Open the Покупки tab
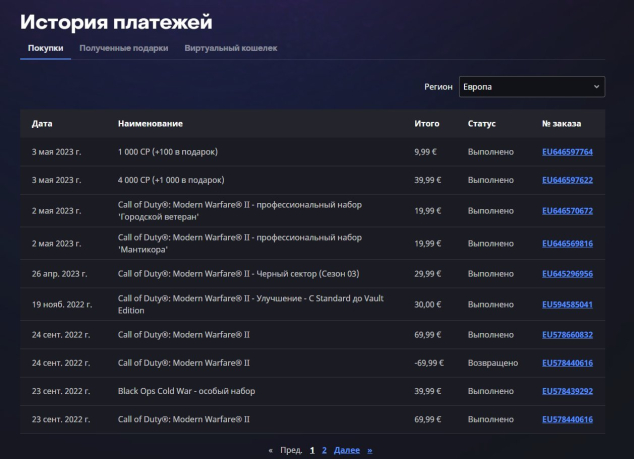 coord(45,48)
